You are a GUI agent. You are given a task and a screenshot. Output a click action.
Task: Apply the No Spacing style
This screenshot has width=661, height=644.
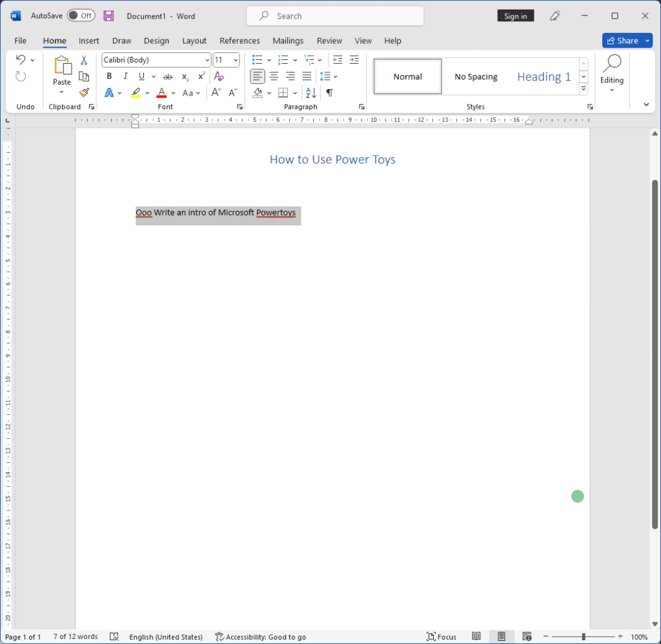point(476,76)
